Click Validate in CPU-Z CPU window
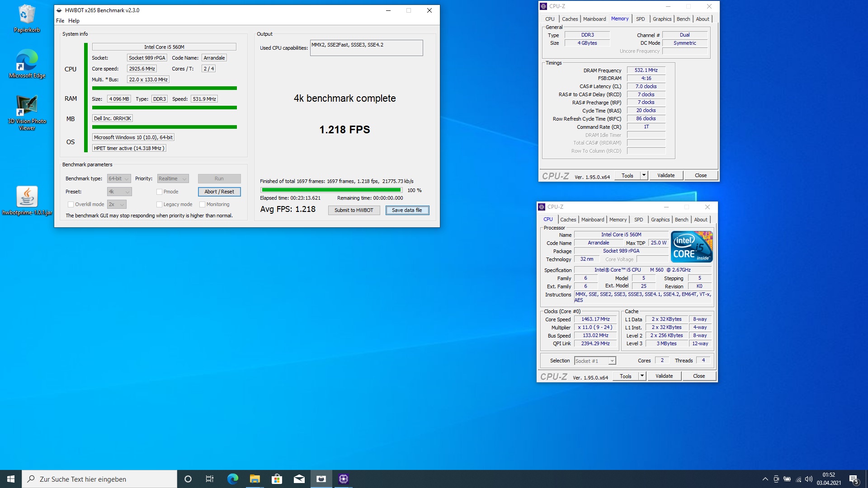 [x=664, y=376]
